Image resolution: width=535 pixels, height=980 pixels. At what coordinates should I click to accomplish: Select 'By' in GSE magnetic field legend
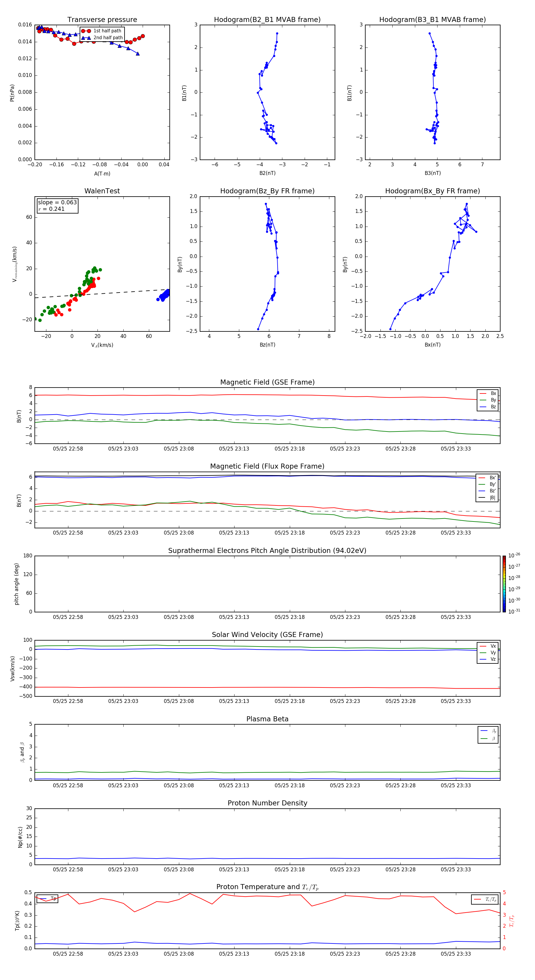point(488,400)
